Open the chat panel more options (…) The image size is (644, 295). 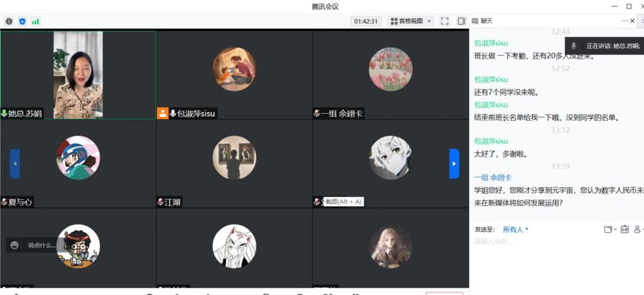(x=625, y=21)
